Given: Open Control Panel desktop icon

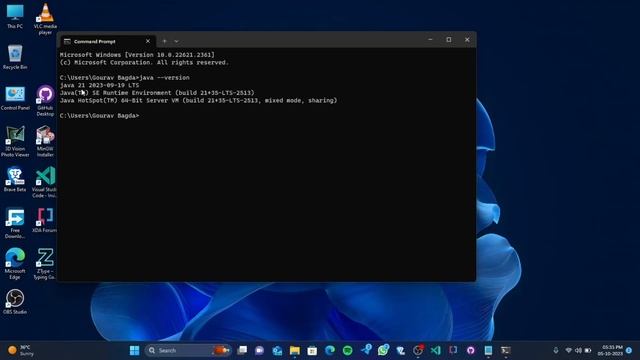Looking at the screenshot, I should tap(15, 98).
